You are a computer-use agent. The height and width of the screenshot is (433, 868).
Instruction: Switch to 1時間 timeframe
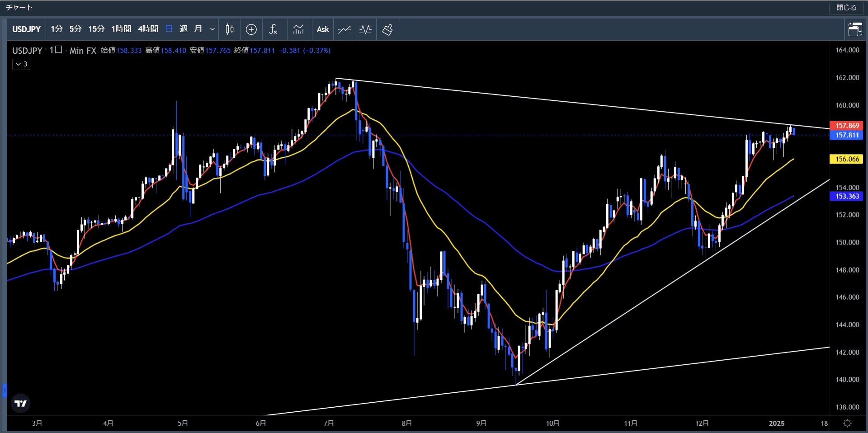tap(121, 29)
